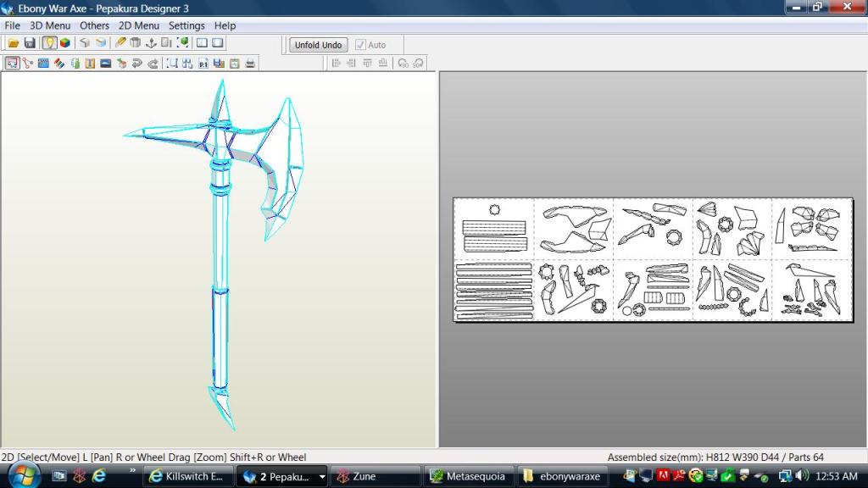This screenshot has height=488, width=868.
Task: Click the first rotate 90 degrees icon
Action: (403, 64)
